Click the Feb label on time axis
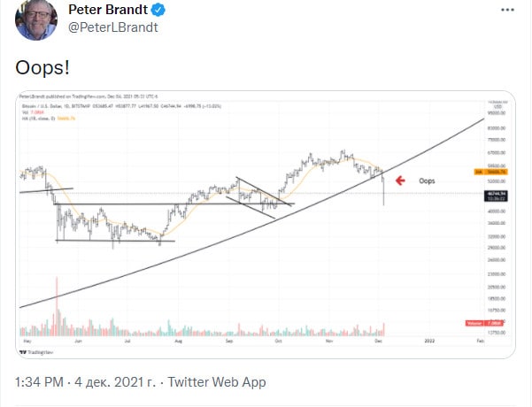Viewport: 532px width, 407px height. pos(479,340)
